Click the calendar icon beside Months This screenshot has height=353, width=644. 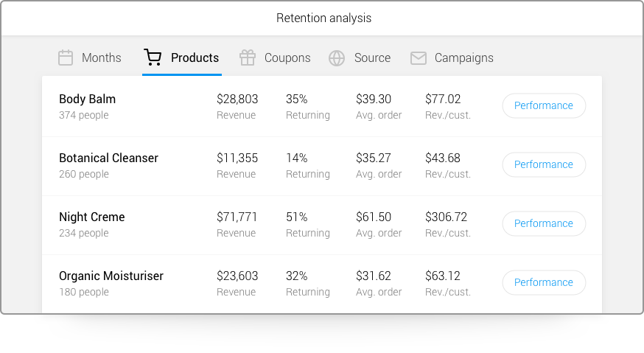[x=66, y=57]
